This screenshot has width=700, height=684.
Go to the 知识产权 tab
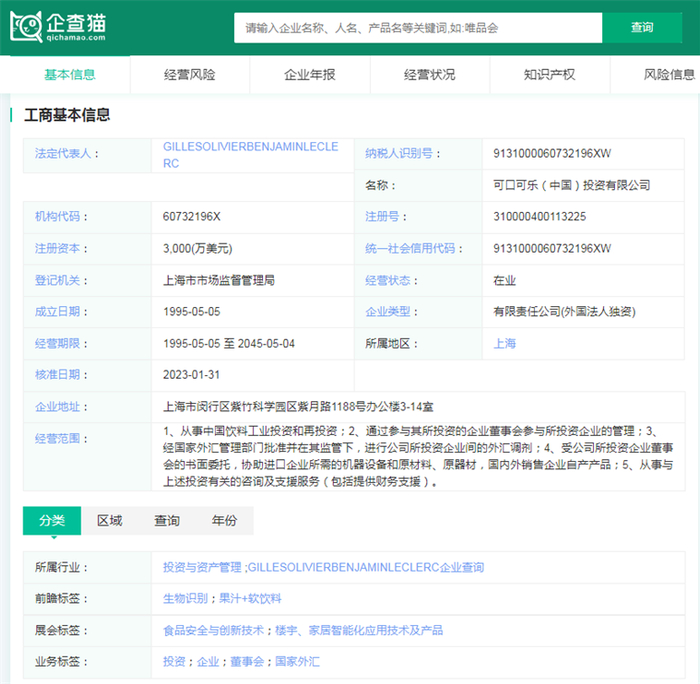click(x=550, y=75)
